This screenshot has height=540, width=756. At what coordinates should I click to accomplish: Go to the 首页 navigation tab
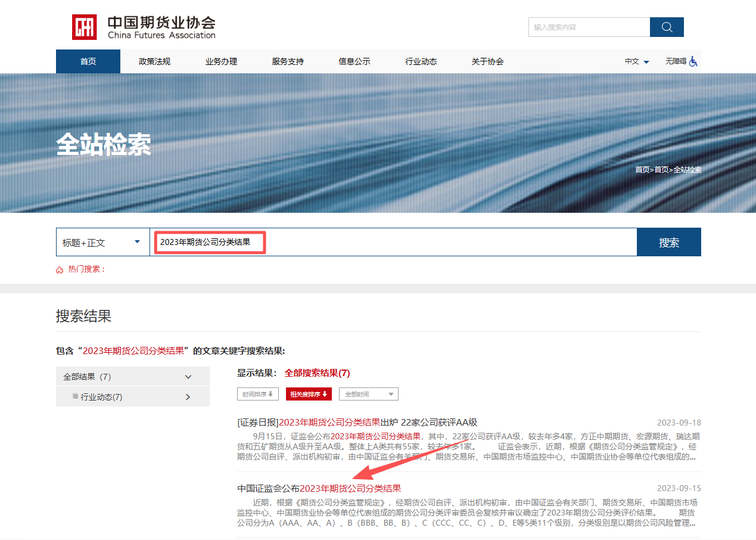point(88,61)
